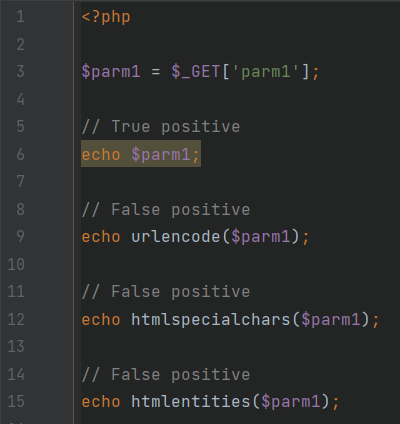Screen dimensions: 400x424
Task: Click line number 9 in gutter
Action: (x=21, y=236)
